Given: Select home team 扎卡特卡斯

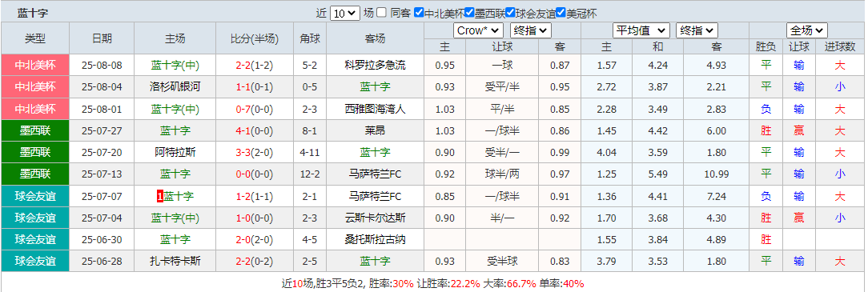Looking at the screenshot, I should (x=175, y=261).
